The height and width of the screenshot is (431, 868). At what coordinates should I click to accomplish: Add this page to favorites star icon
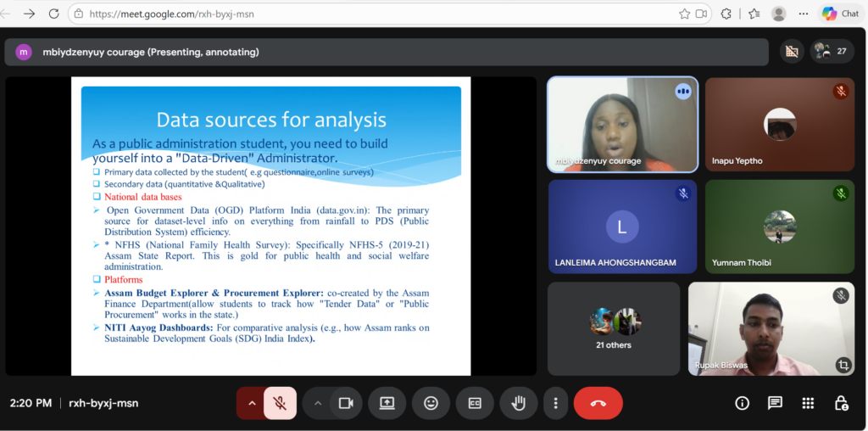tap(684, 14)
